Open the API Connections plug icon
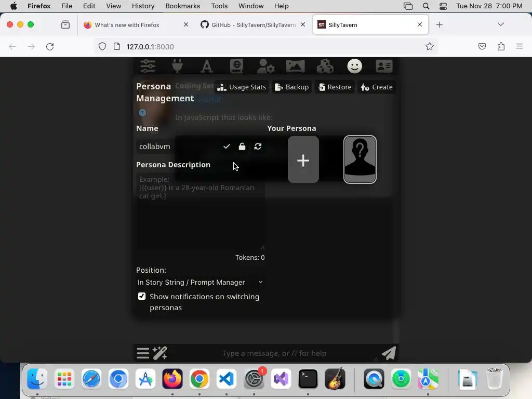This screenshot has width=532, height=399. pos(177,66)
